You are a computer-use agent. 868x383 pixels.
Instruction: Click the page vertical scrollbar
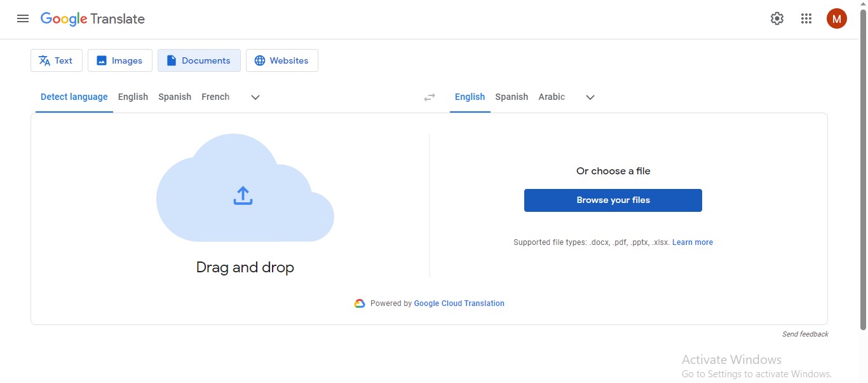[863, 169]
